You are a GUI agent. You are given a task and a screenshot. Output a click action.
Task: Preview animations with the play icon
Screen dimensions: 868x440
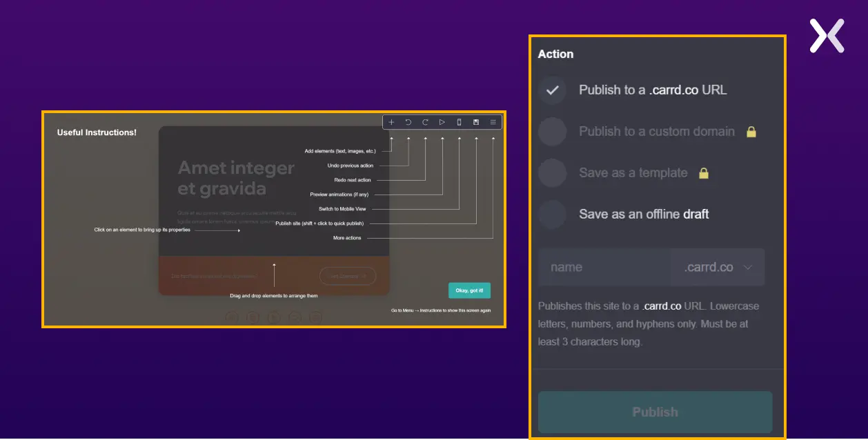click(x=442, y=122)
